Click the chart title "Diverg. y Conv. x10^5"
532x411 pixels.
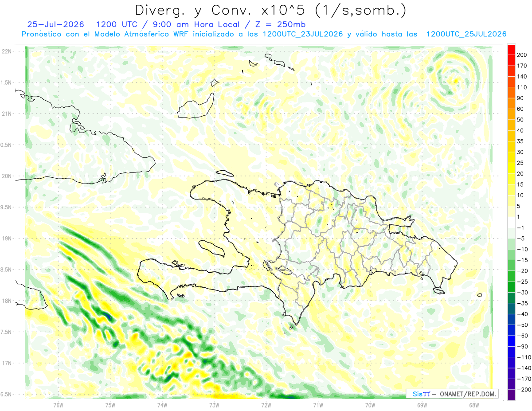tap(221, 10)
